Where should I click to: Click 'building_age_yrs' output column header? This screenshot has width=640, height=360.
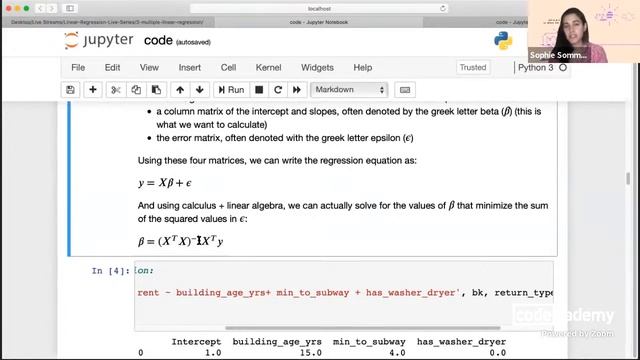click(277, 342)
